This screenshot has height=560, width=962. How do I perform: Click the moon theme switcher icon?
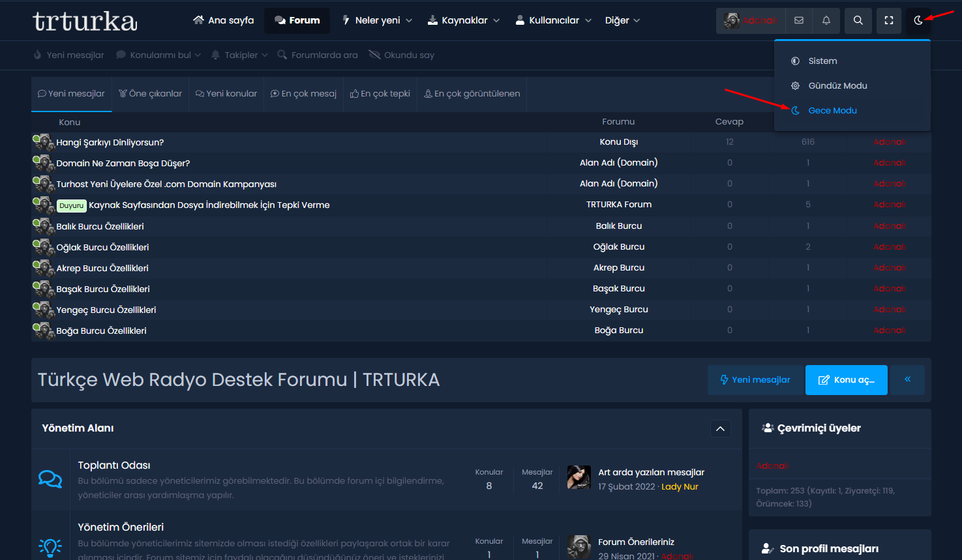(918, 20)
